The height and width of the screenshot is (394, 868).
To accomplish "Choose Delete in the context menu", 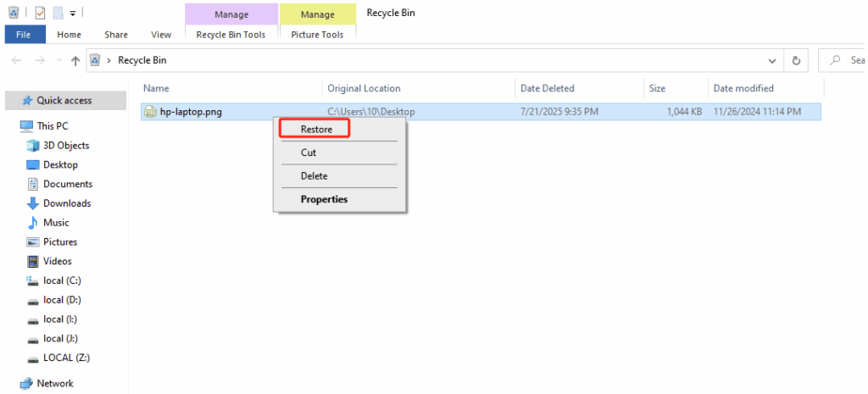I will [x=314, y=176].
